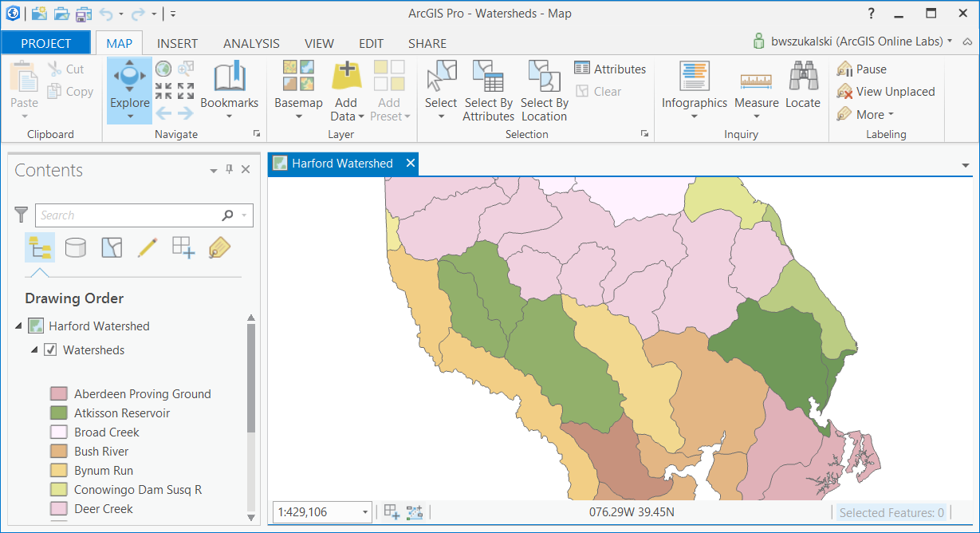Image resolution: width=980 pixels, height=533 pixels.
Task: Click the Atkisson Reservoir green swatch
Action: click(x=58, y=413)
